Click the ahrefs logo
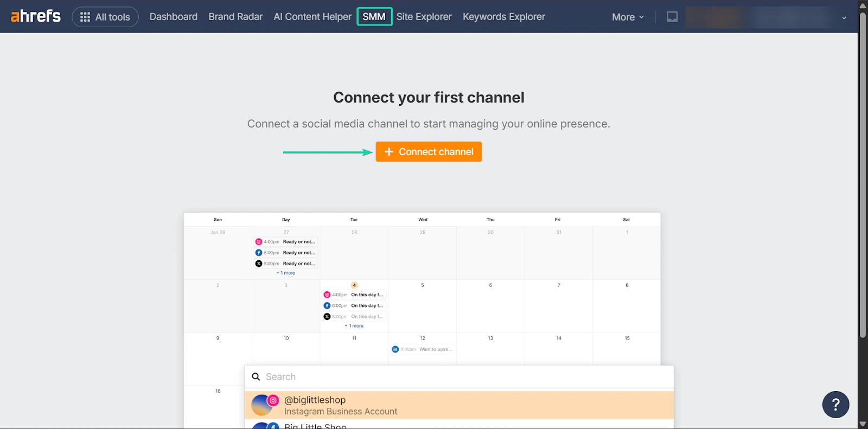 pyautogui.click(x=36, y=16)
